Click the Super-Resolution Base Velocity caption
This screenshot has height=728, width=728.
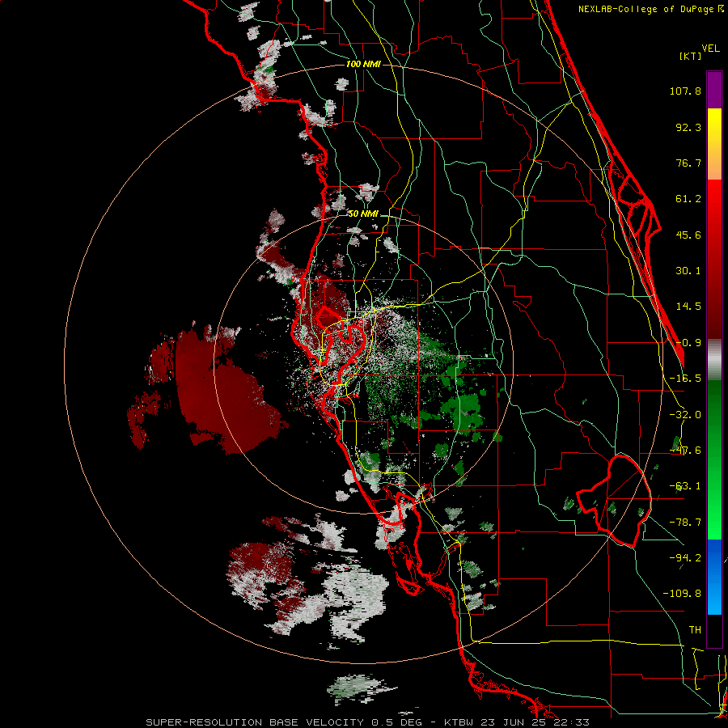(368, 722)
